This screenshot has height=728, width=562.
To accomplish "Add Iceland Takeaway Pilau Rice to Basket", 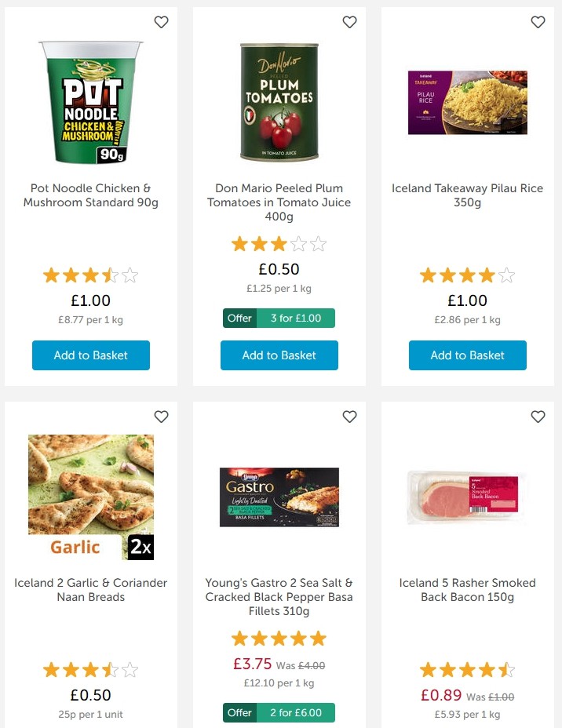I will pos(467,355).
